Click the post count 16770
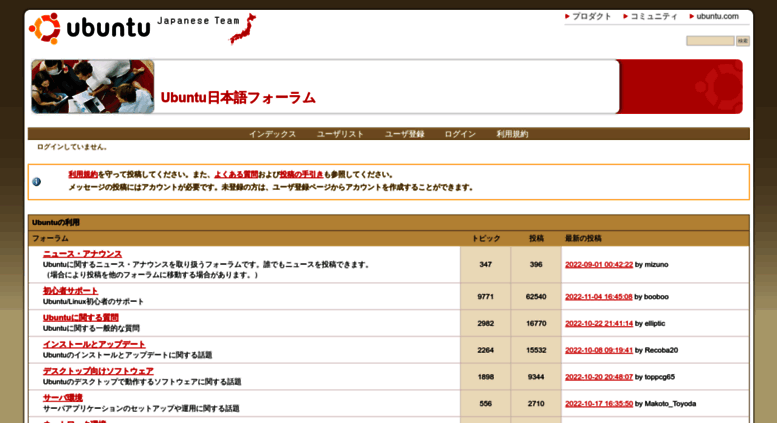777x423 pixels. [x=536, y=323]
